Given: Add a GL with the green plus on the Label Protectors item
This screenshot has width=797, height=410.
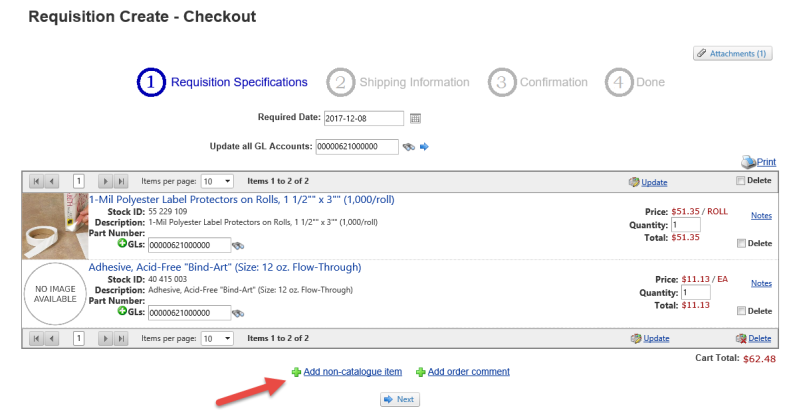Looking at the screenshot, I should 123,244.
